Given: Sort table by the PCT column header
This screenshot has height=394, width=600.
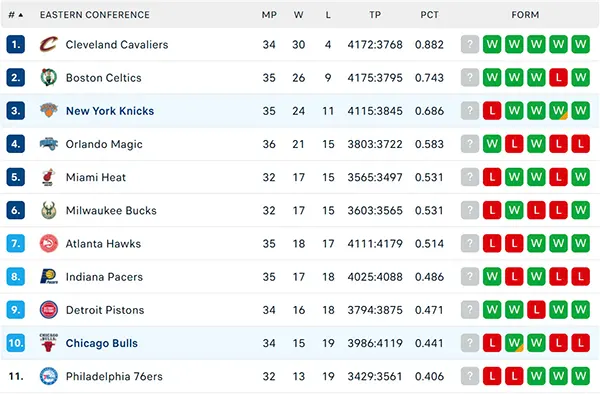Looking at the screenshot, I should tap(429, 15).
